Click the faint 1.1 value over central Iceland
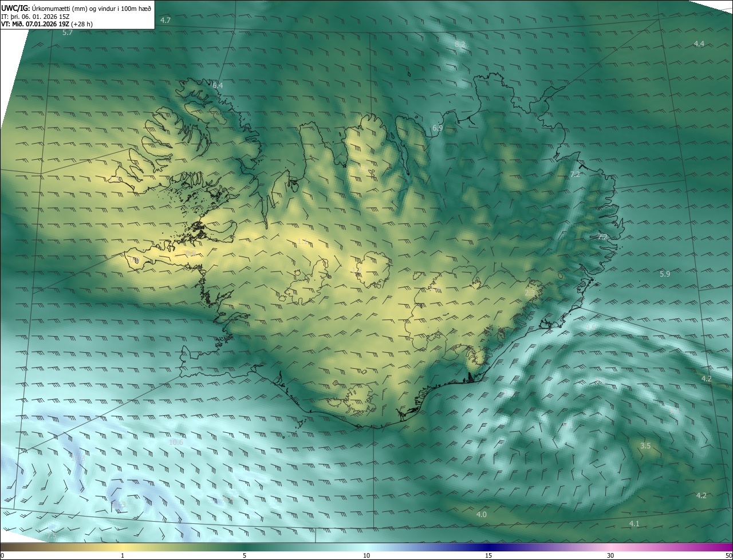 (302, 242)
